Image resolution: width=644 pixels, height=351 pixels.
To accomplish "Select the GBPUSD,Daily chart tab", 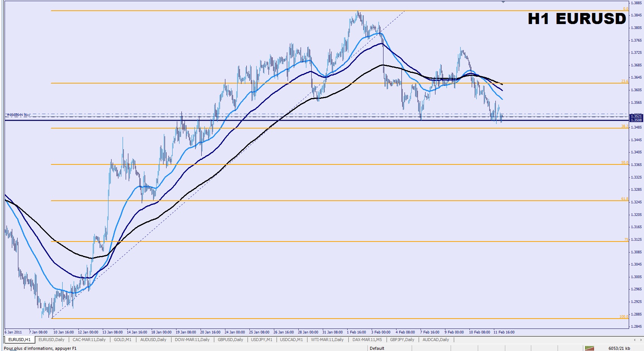I will click(230, 340).
